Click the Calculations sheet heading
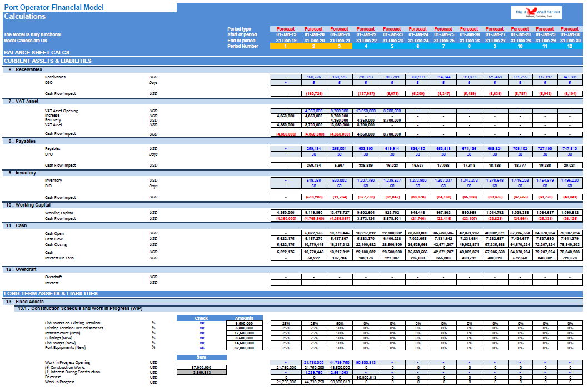Image resolution: width=588 pixels, height=391 pixels. pyautogui.click(x=25, y=17)
